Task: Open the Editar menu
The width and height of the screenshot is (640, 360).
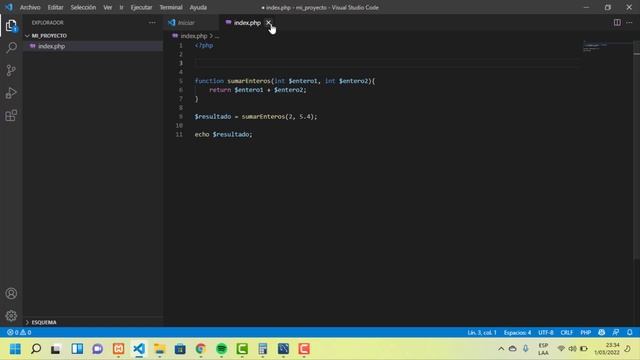Action: [x=56, y=7]
